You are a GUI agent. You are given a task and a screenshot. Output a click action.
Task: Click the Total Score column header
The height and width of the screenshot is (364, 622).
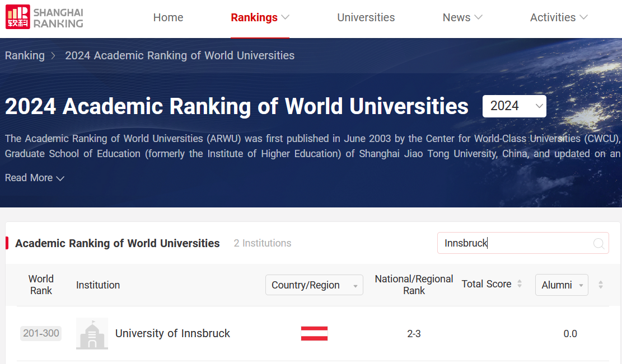(487, 284)
